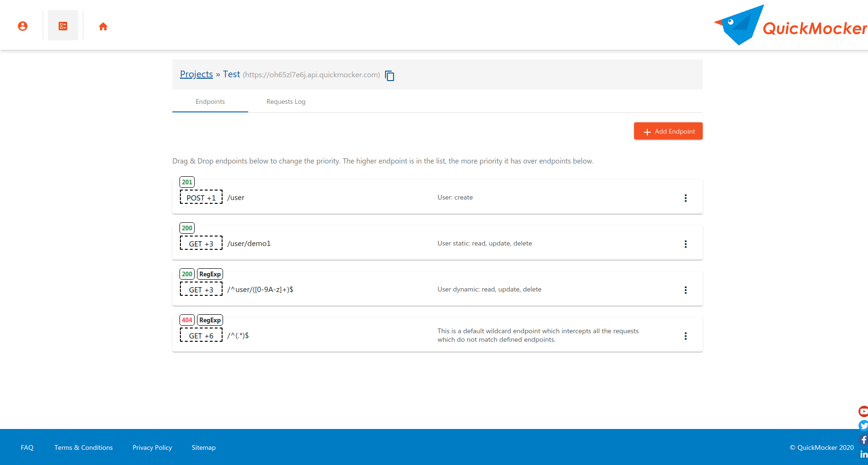Switch to the Endpoints tab

pos(210,101)
